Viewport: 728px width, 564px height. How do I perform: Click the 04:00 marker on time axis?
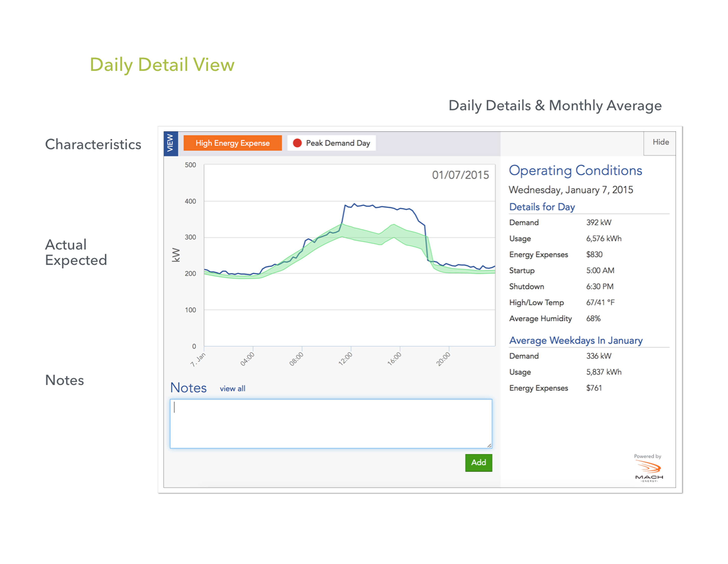(x=248, y=359)
